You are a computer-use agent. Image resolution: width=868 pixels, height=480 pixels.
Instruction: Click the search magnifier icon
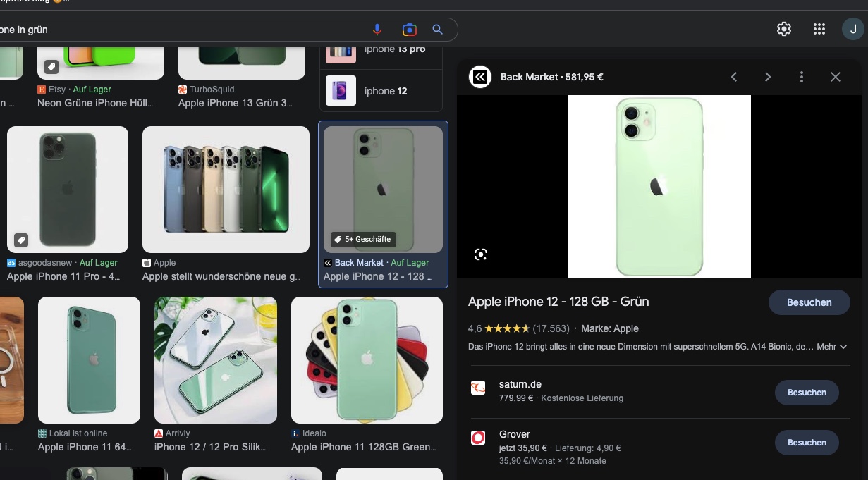[437, 29]
